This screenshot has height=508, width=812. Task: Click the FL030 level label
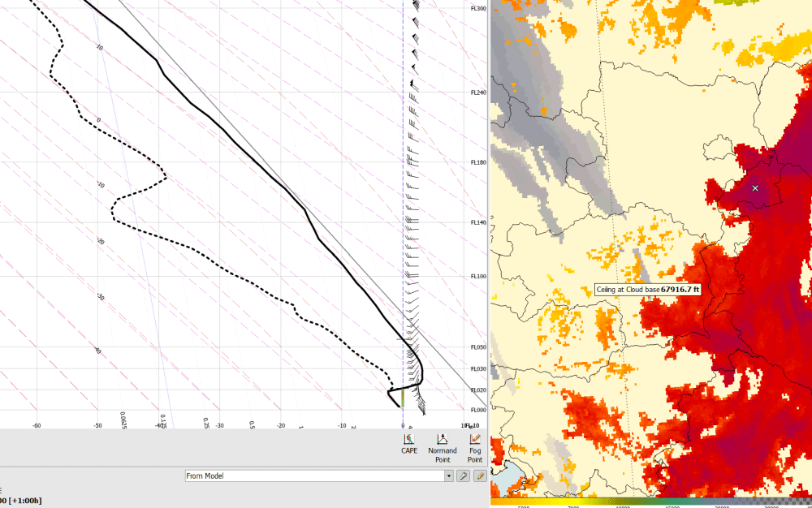pyautogui.click(x=478, y=369)
